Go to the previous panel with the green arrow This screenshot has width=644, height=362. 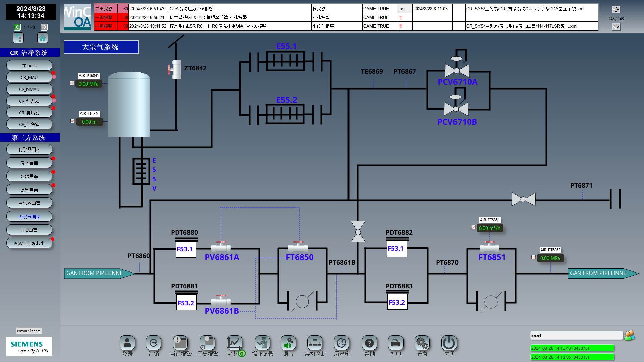pyautogui.click(x=17, y=27)
